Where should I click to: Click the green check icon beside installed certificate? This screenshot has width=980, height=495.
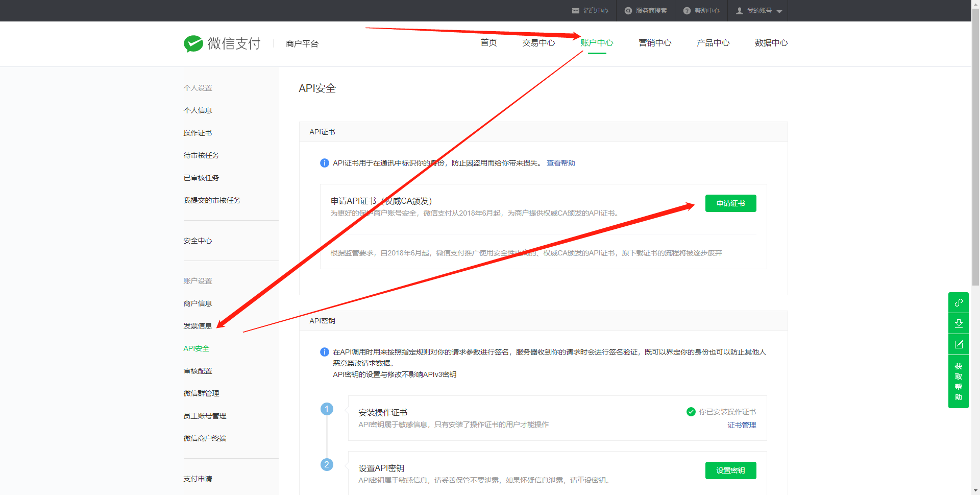(x=691, y=412)
